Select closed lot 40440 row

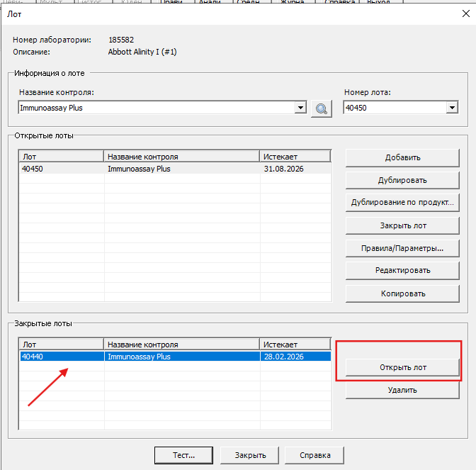[174, 357]
